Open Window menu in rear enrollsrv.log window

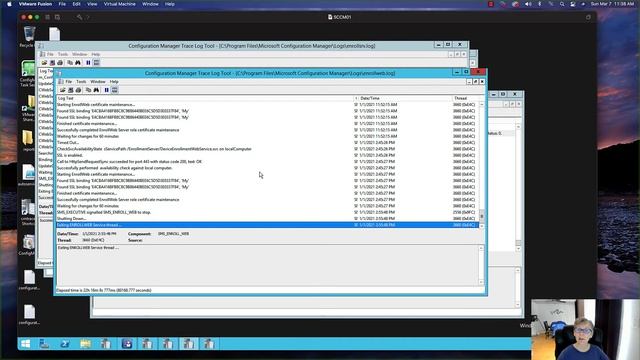[80, 54]
